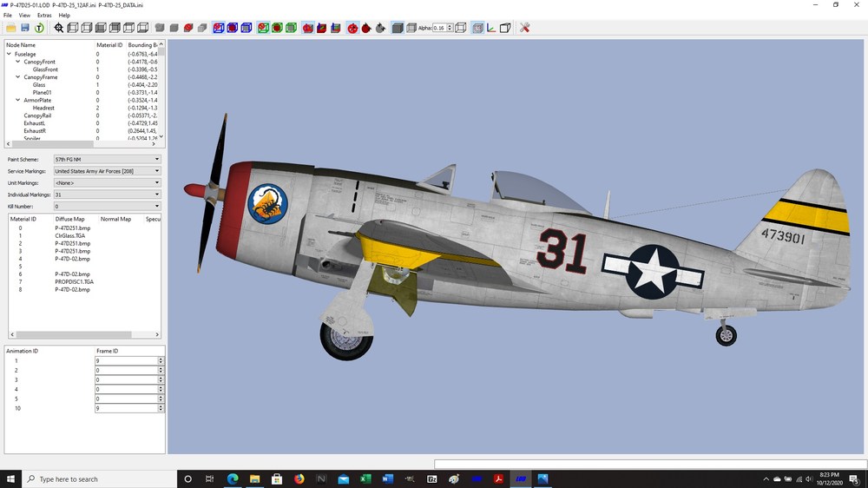Open the View menu
Image resolution: width=868 pixels, height=488 pixels.
(x=24, y=16)
